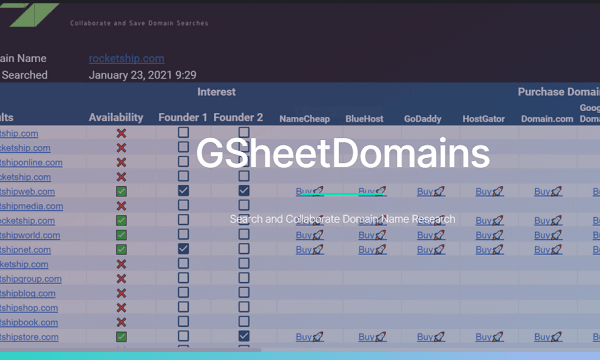Click the red X availability icon for tship.com
Image resolution: width=600 pixels, height=360 pixels.
[x=121, y=134]
